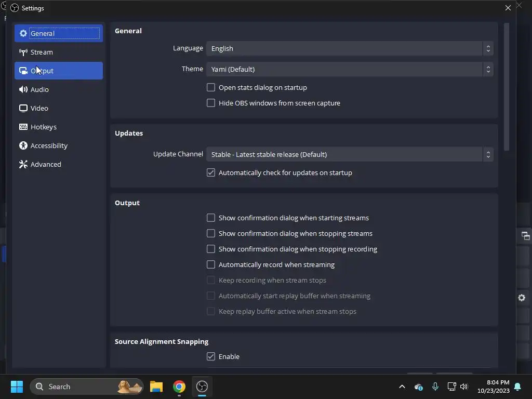
Task: Click the Language dropdown arrows
Action: 488,48
